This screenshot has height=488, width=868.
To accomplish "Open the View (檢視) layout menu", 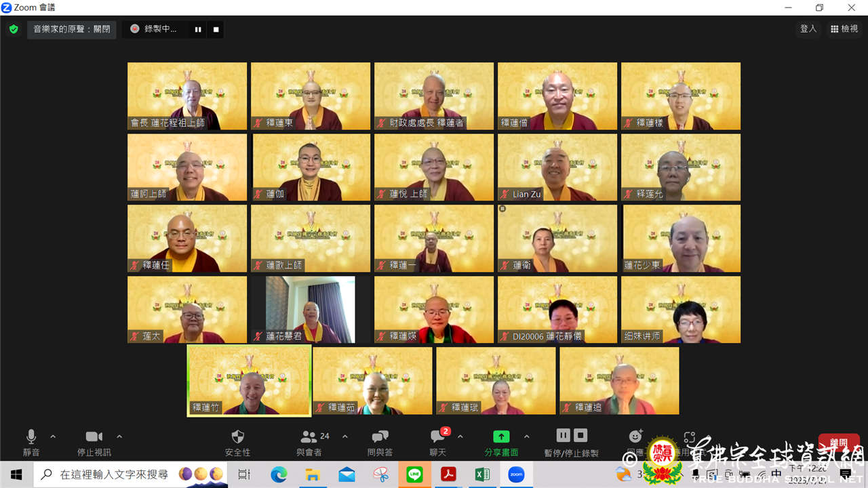I will 844,29.
